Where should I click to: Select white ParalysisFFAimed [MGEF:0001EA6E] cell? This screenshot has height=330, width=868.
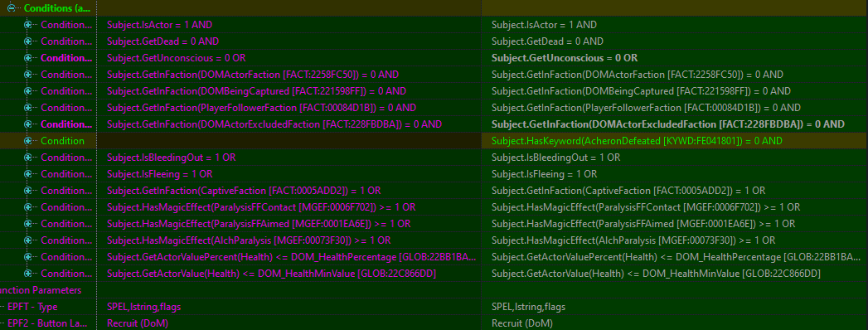point(643,224)
